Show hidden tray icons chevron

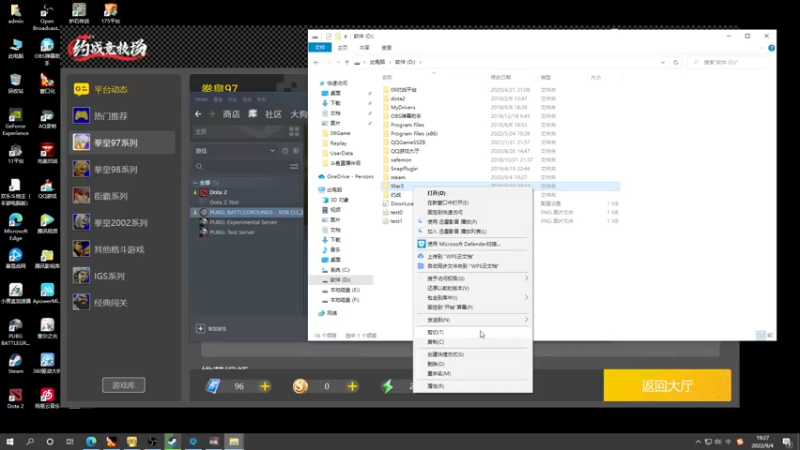(x=698, y=441)
